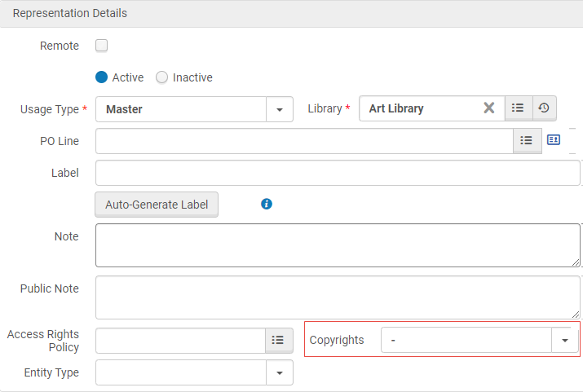Open the PO Line pick list icon
This screenshot has width=583, height=392.
[527, 140]
